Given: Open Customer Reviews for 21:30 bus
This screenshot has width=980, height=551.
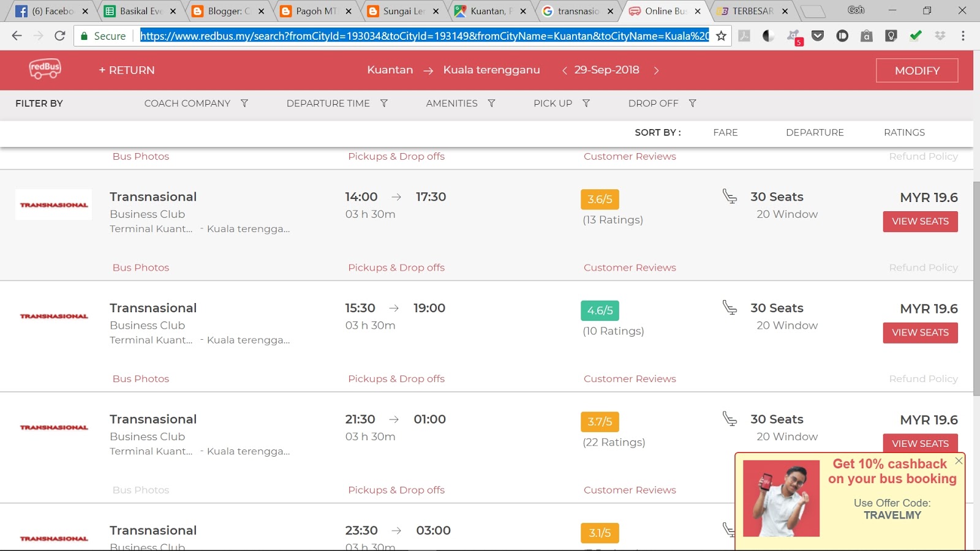Looking at the screenshot, I should coord(630,490).
